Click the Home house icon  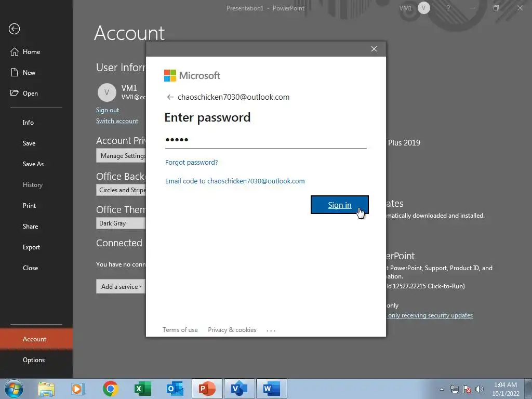[x=14, y=51]
